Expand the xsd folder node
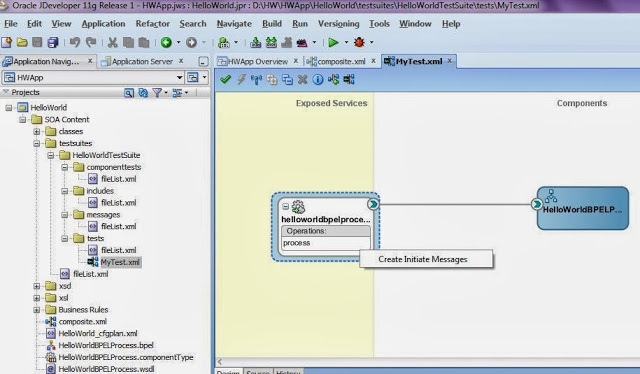640x374 pixels. pos(37,286)
